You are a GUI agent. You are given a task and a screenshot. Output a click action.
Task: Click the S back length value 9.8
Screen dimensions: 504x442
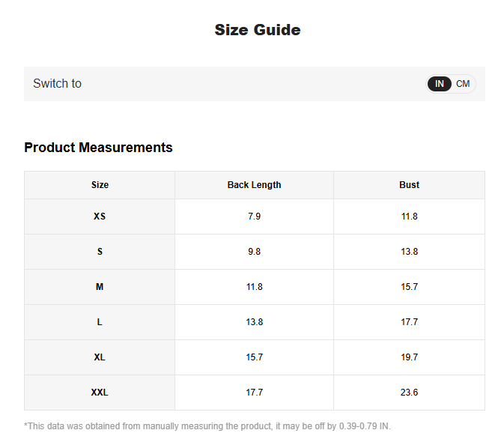(254, 252)
